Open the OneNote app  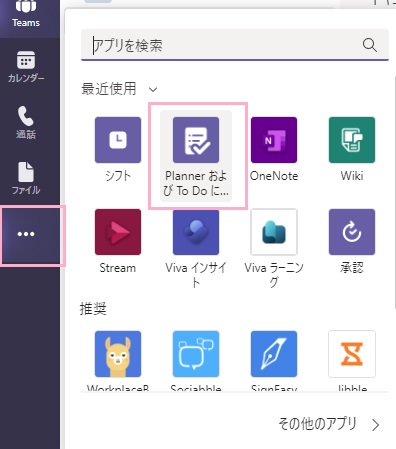coord(274,149)
